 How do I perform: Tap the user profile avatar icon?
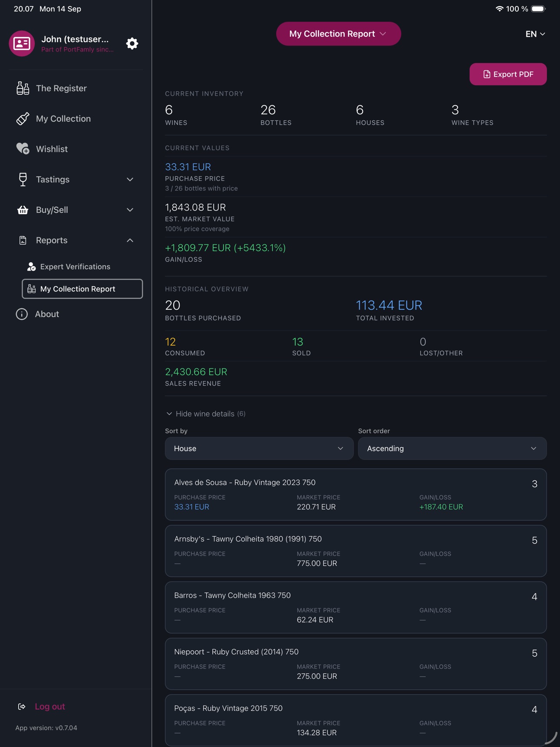[22, 43]
